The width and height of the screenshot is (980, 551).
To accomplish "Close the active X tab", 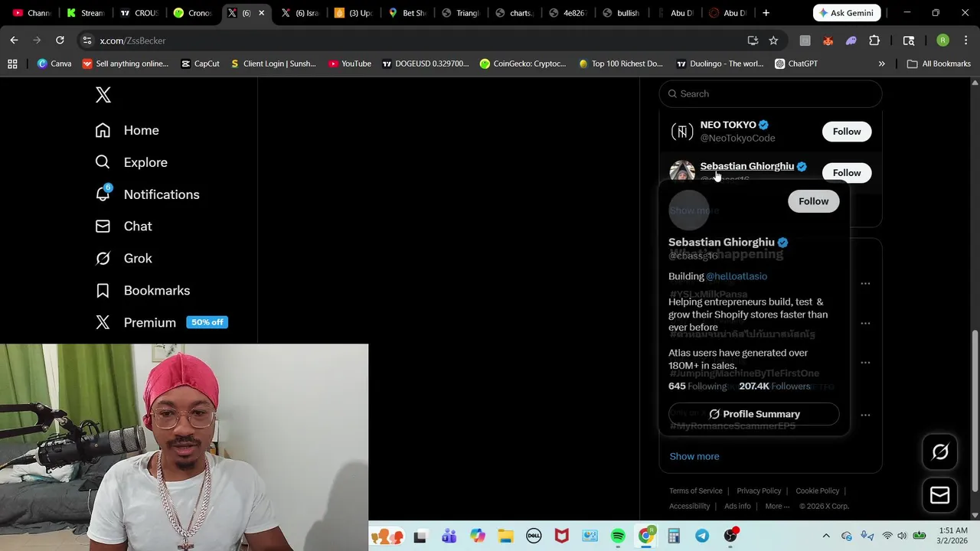I will 261,13.
